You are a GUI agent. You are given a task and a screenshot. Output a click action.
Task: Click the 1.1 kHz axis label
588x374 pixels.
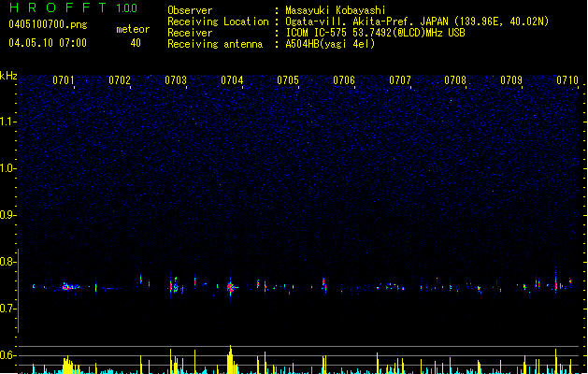pos(7,122)
